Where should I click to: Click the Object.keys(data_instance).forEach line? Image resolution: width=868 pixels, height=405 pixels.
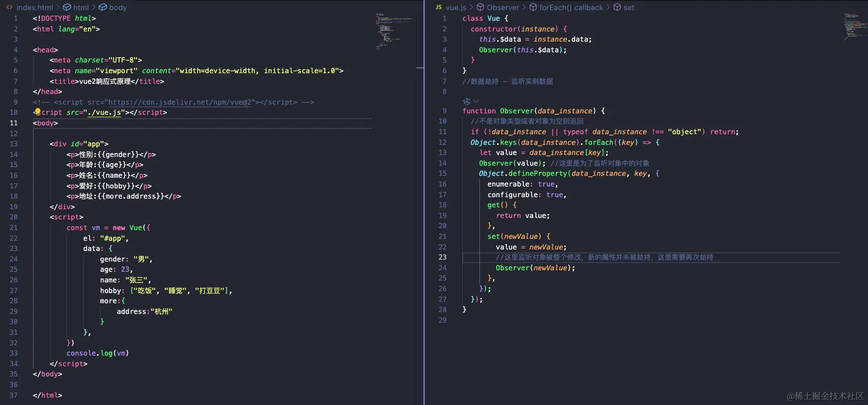pos(565,142)
